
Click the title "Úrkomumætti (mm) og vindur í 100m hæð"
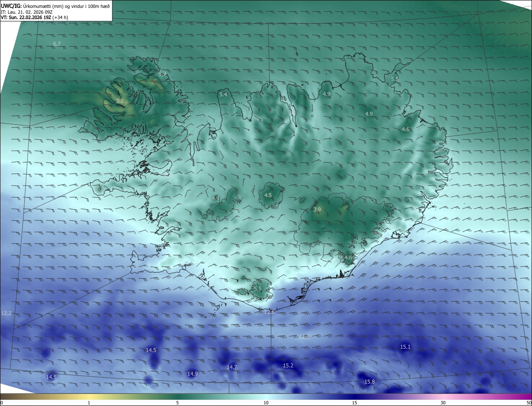click(66, 6)
